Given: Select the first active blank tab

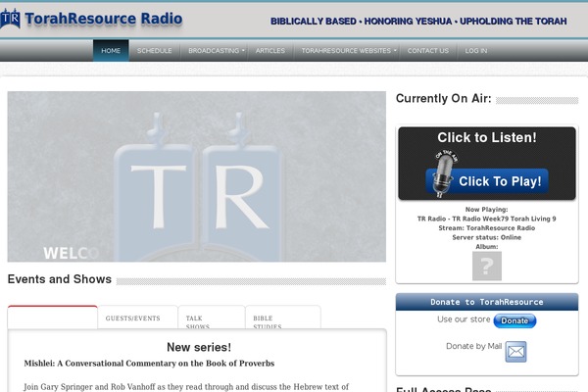Looking at the screenshot, I should point(53,318).
